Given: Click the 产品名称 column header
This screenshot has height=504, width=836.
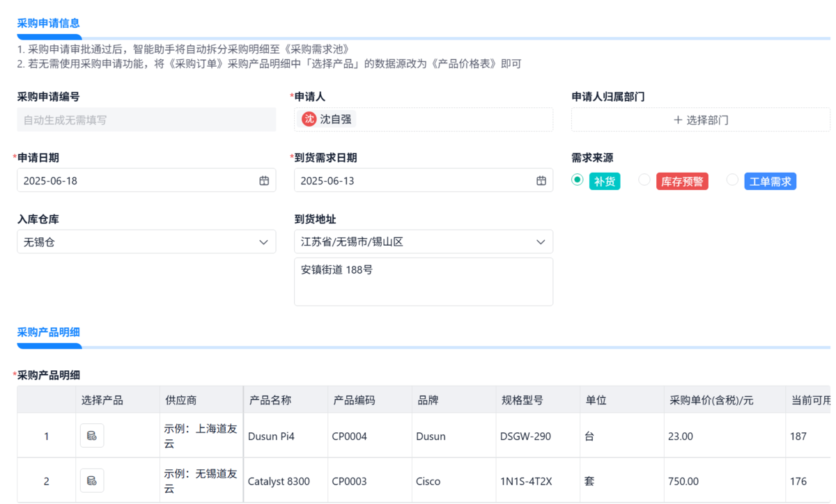Looking at the screenshot, I should click(x=270, y=400).
